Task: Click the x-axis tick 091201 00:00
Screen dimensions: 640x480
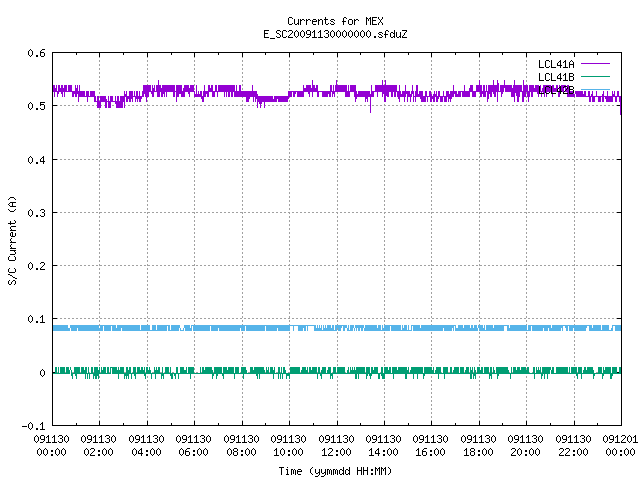Action: (620, 446)
